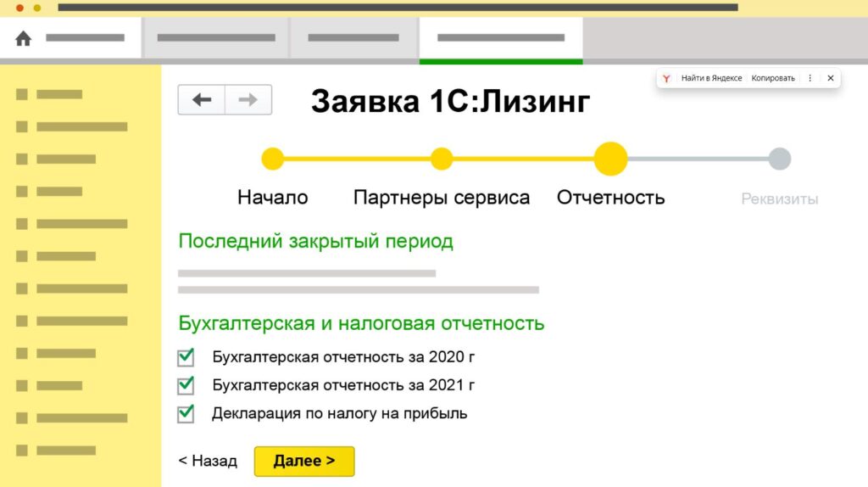Image resolution: width=868 pixels, height=487 pixels.
Task: Click the '< Назад' link
Action: [208, 461]
